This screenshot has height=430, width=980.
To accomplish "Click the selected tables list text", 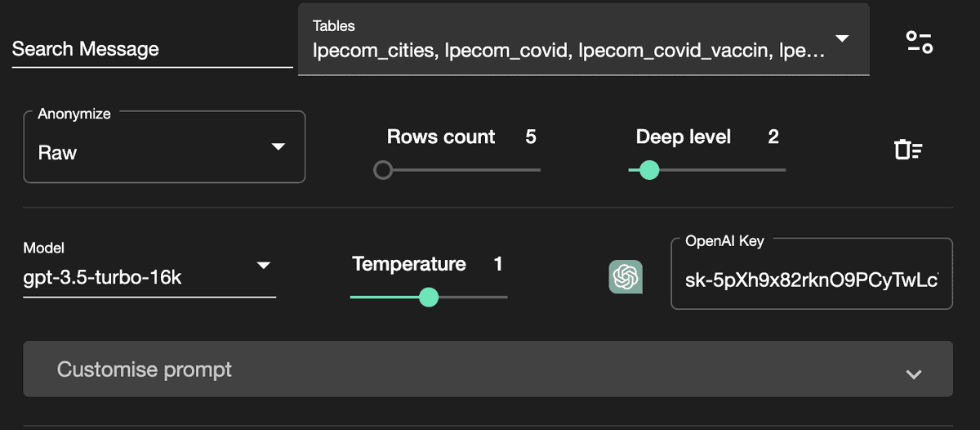I will click(x=568, y=52).
